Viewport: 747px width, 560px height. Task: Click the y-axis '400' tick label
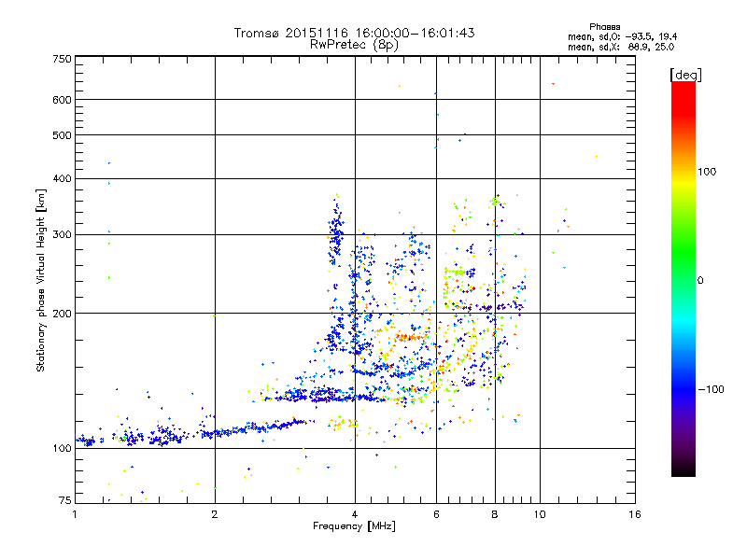tap(62, 178)
